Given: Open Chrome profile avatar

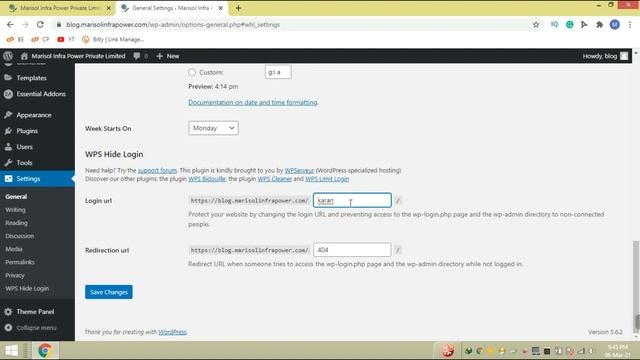Looking at the screenshot, I should click(615, 24).
